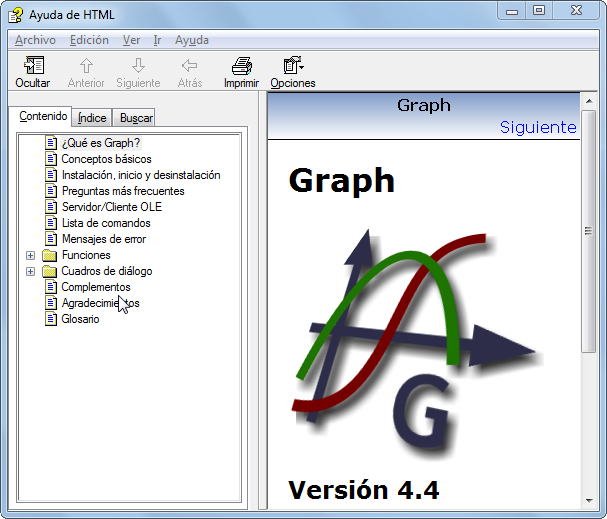The image size is (607, 519).
Task: Open the Opciones toolbar icon
Action: (293, 65)
